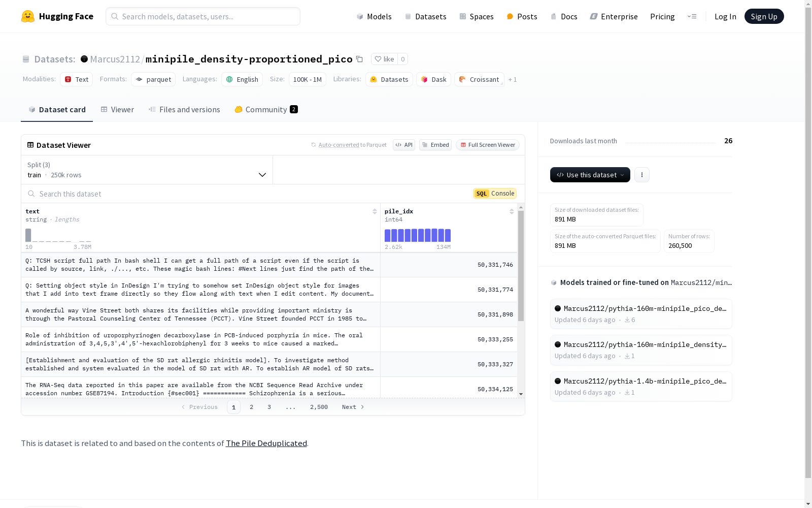Image resolution: width=812 pixels, height=508 pixels.
Task: Click the Embed button
Action: coord(435,145)
